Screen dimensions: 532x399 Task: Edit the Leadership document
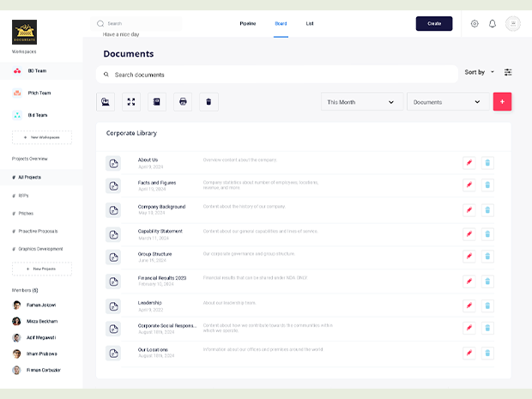click(x=469, y=305)
